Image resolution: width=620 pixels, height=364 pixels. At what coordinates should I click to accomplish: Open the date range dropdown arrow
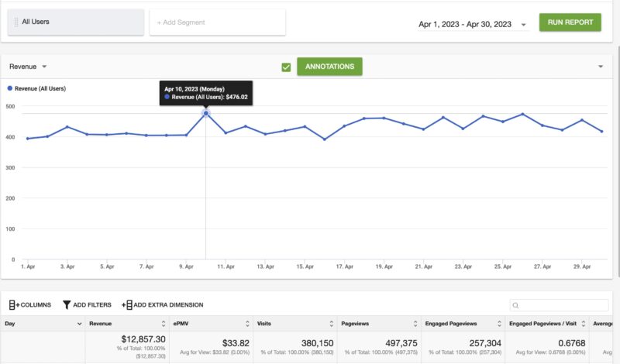click(x=524, y=25)
